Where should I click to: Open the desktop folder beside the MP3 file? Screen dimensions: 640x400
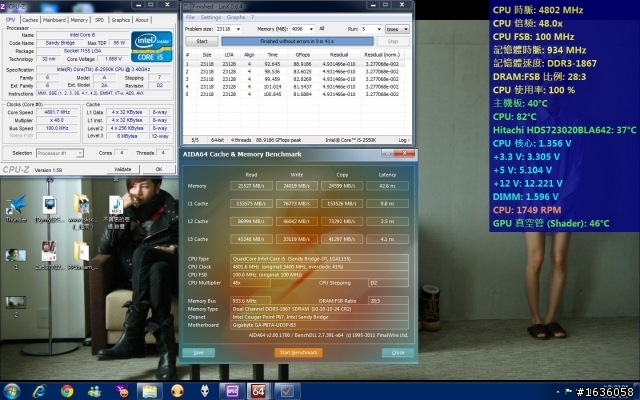click(x=82, y=210)
